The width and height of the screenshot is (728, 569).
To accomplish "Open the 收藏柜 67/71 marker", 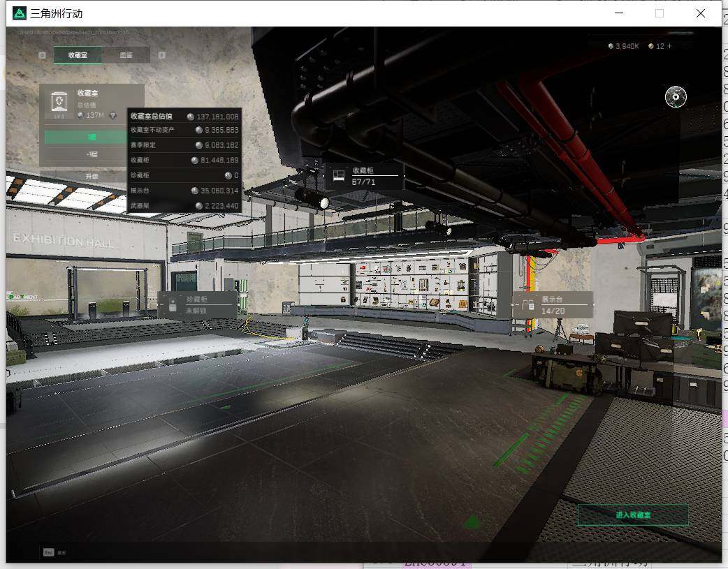I will click(365, 176).
